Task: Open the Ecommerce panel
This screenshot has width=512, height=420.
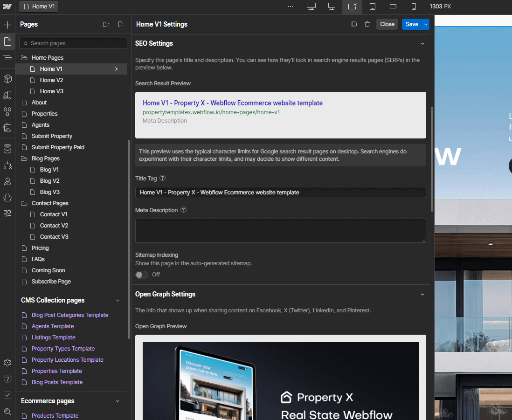Action: tap(7, 198)
